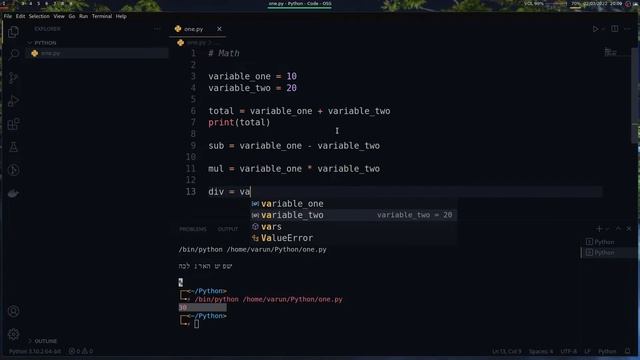This screenshot has height=360, width=640.
Task: Open the run dropdown arrow beside play icon
Action: (603, 29)
